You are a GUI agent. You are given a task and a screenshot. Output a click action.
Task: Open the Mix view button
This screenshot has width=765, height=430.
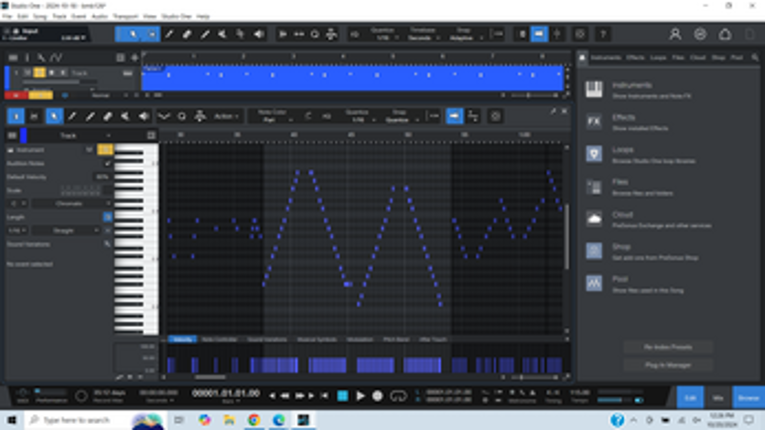pos(718,398)
